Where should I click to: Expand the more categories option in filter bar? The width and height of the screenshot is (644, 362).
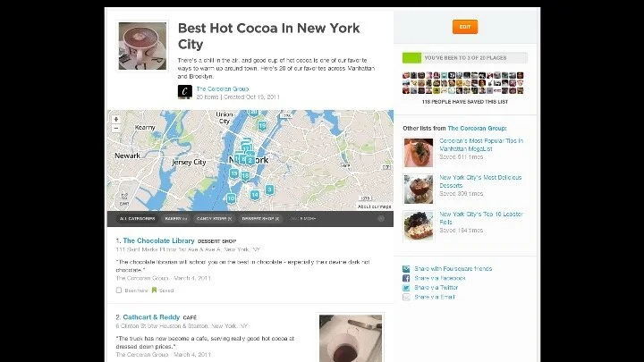click(x=303, y=219)
